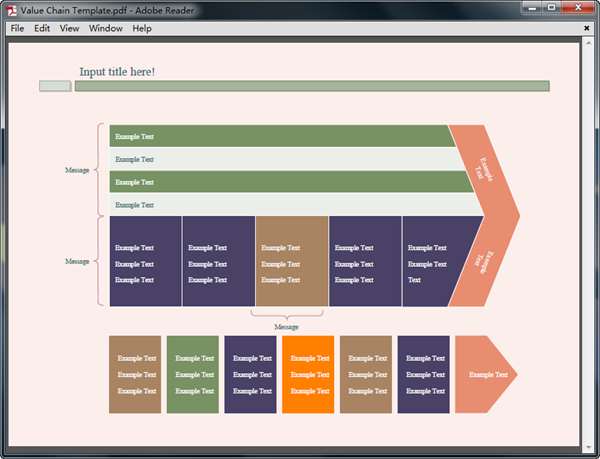Click the Adobe Reader PDF icon in title bar
Viewport: 600px width, 459px height.
(12, 10)
